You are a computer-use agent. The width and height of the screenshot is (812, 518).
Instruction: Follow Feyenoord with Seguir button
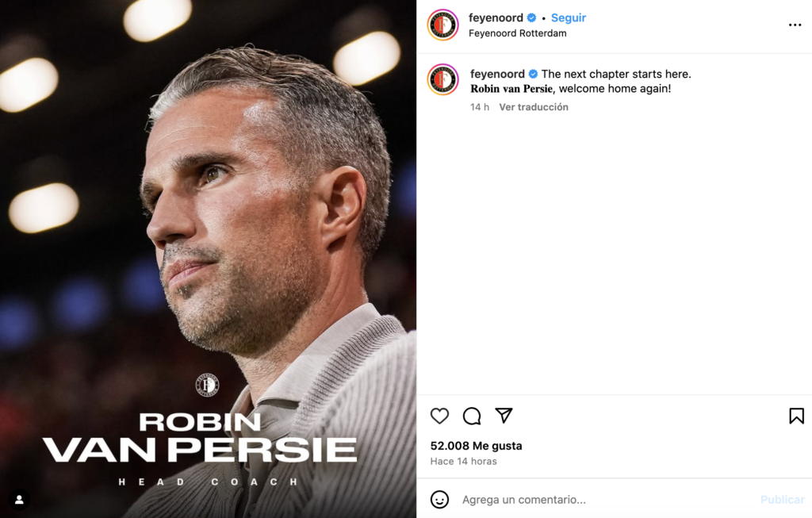click(569, 18)
